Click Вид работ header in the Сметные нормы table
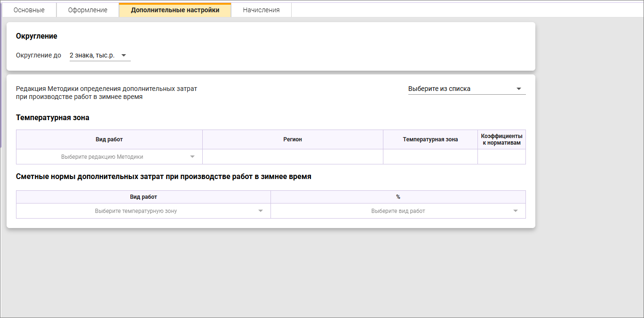The height and width of the screenshot is (318, 644). coord(143,197)
